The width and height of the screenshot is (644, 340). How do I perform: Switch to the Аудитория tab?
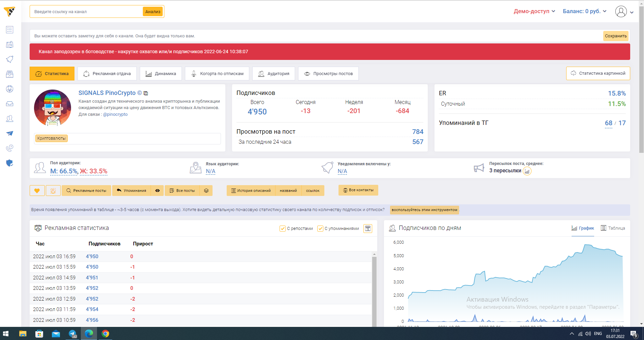(273, 74)
